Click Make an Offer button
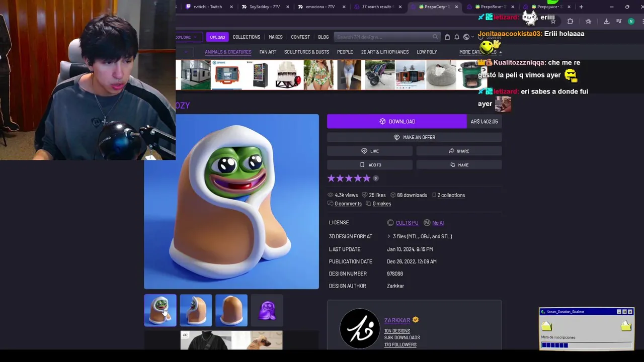Image resolution: width=644 pixels, height=362 pixels. click(x=414, y=137)
